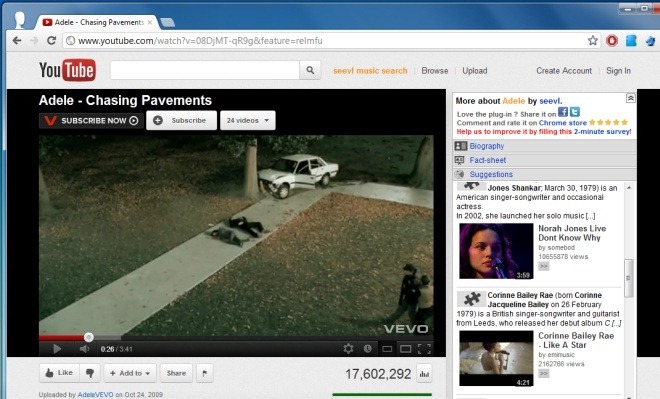Click Corinne Bailey Rae - Like A Star title
The image size is (660, 399).
pos(576,340)
